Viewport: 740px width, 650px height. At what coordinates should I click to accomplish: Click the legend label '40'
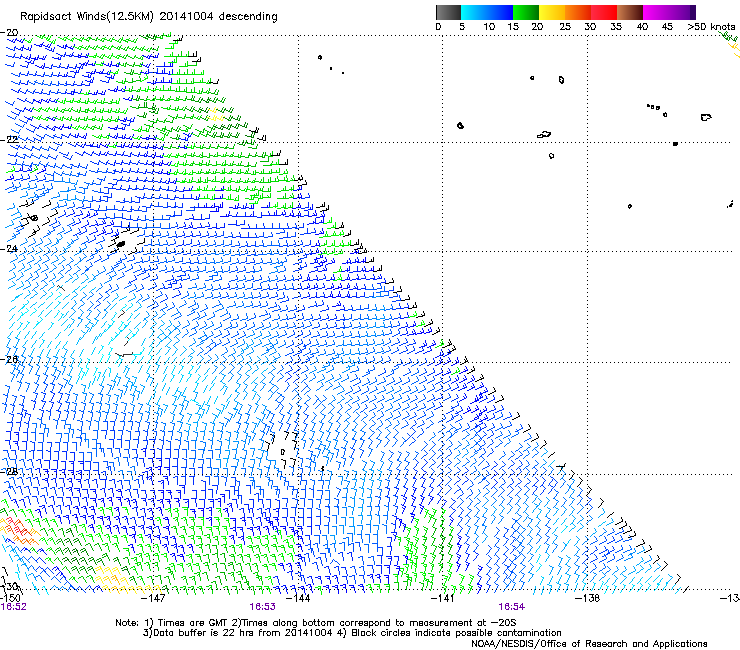(642, 27)
